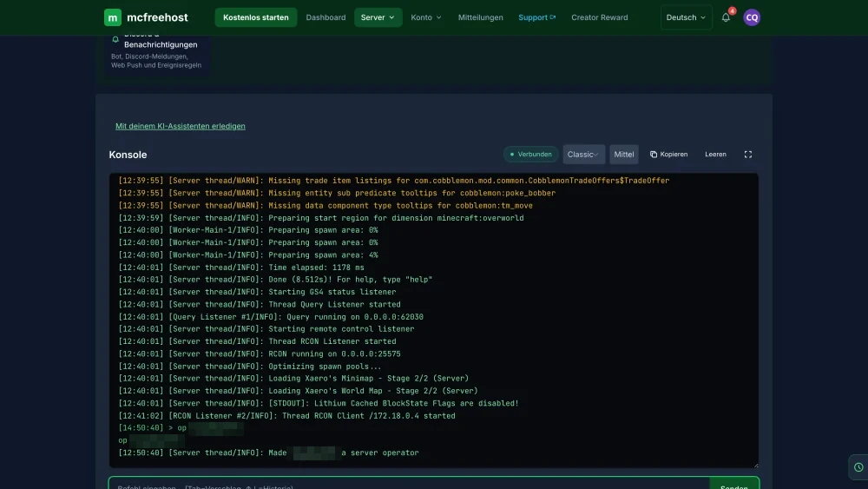Select the 'Missing entity sub predicate tooltips' warning
868x489 pixels.
(337, 194)
